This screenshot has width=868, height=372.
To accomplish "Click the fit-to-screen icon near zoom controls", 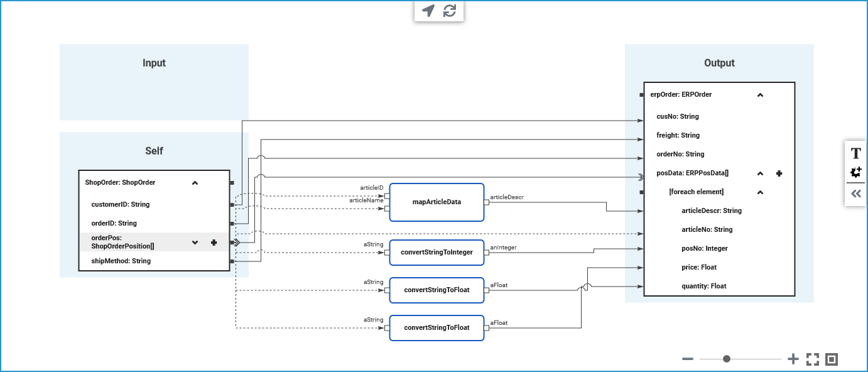I will tap(812, 359).
